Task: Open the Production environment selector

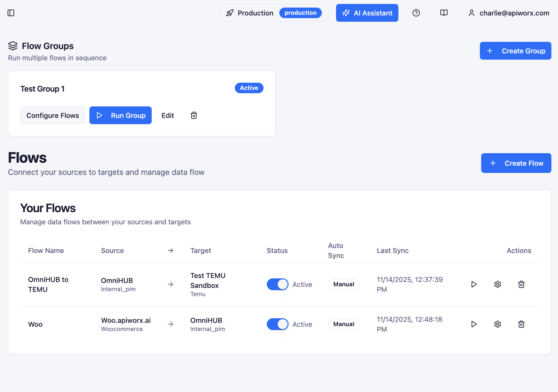Action: coord(274,13)
